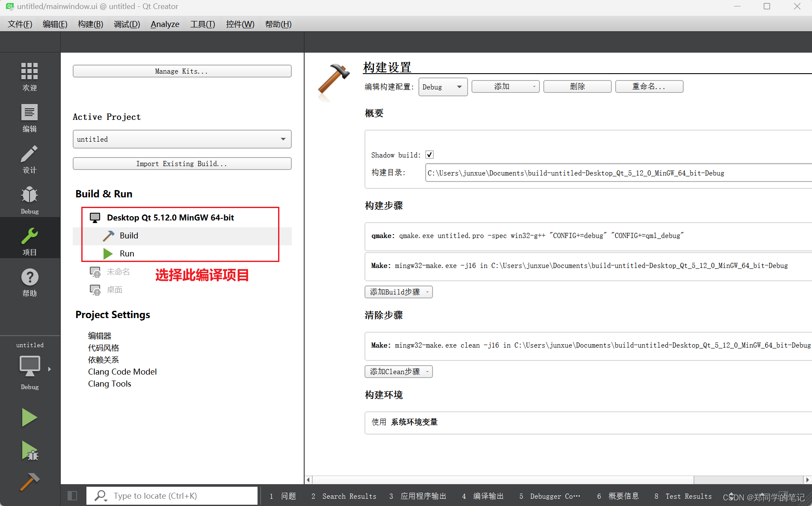Build project with the hammer icon

(x=30, y=482)
